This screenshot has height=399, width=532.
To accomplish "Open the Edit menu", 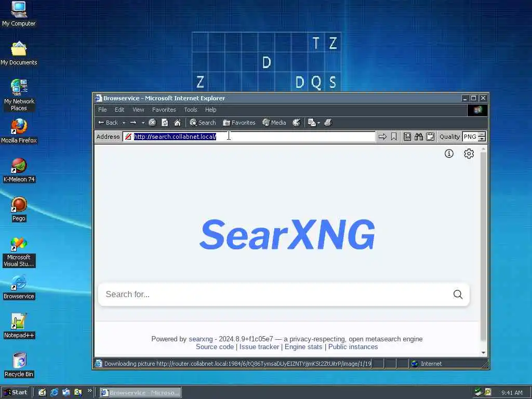I will tap(119, 110).
